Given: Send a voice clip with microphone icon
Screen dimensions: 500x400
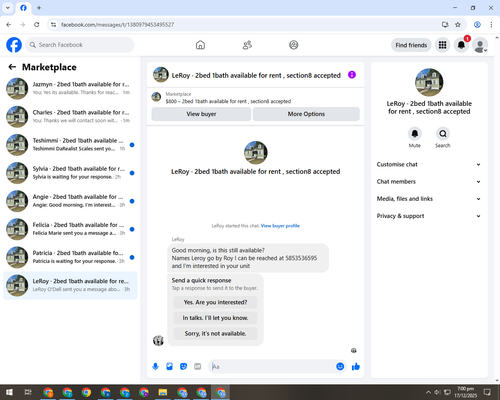Looking at the screenshot, I should coord(155,367).
